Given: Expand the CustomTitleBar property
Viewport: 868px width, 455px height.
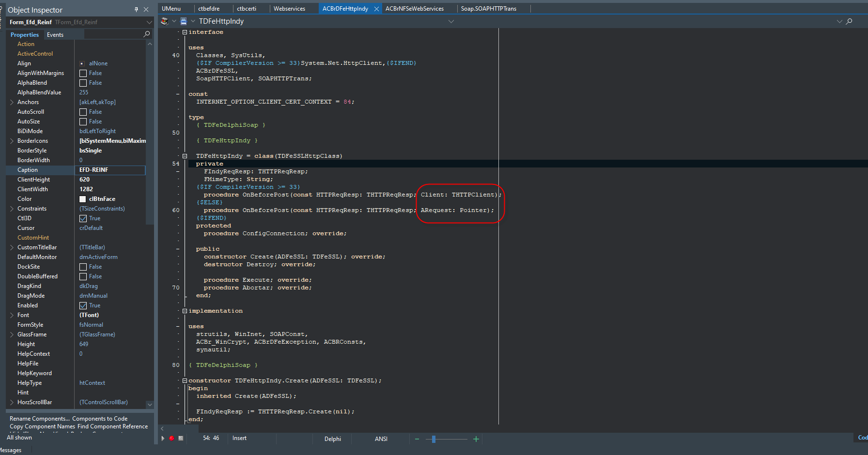Looking at the screenshot, I should [12, 247].
